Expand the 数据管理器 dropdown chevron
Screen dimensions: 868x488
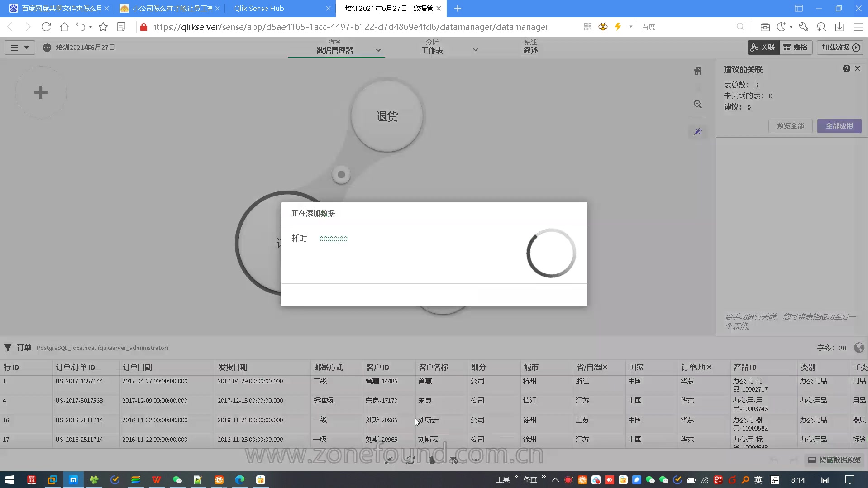(378, 50)
